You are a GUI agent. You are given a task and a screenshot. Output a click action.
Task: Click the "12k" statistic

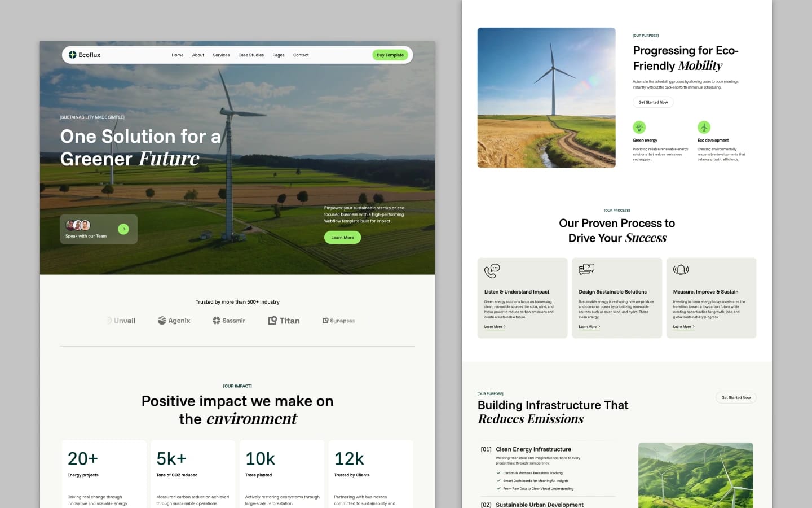point(349,459)
